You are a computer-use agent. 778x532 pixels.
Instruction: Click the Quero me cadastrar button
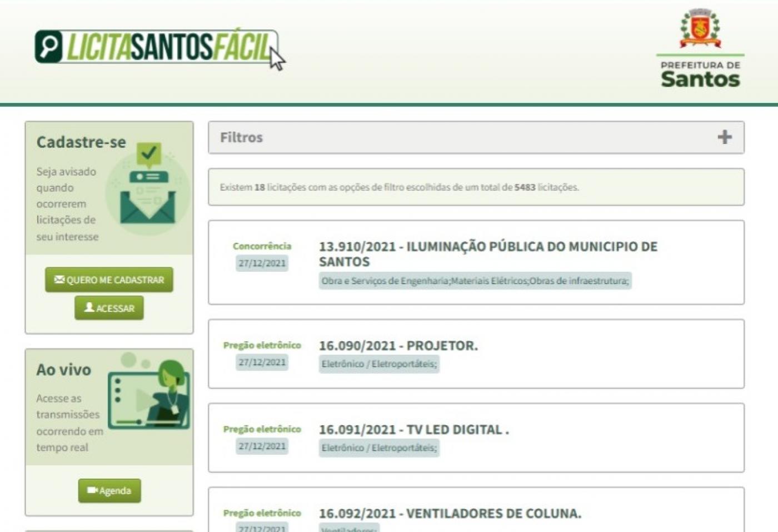coord(109,280)
